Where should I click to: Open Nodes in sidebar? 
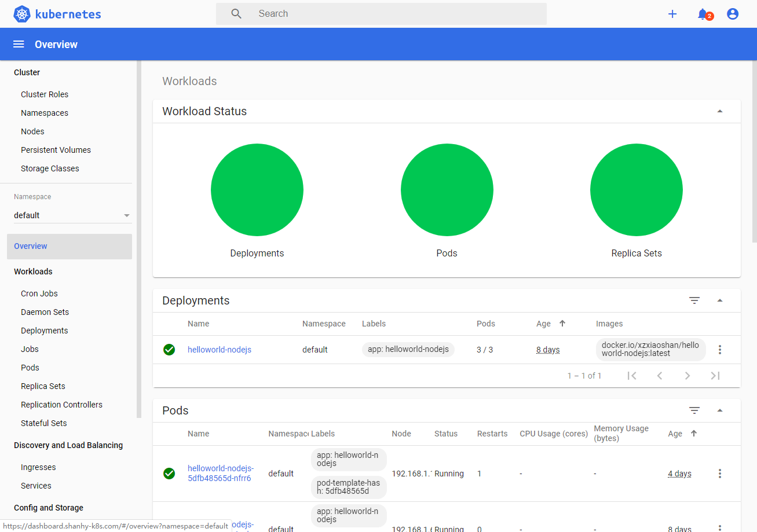(32, 131)
